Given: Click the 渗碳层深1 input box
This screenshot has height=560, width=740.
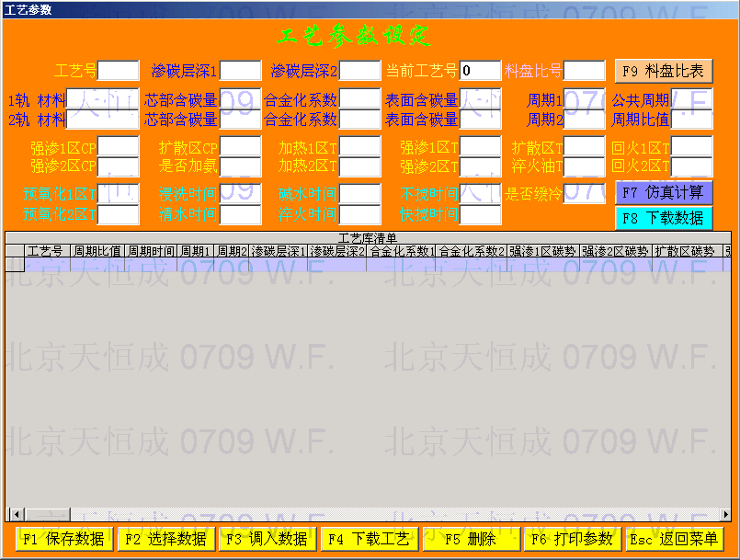Looking at the screenshot, I should 240,71.
